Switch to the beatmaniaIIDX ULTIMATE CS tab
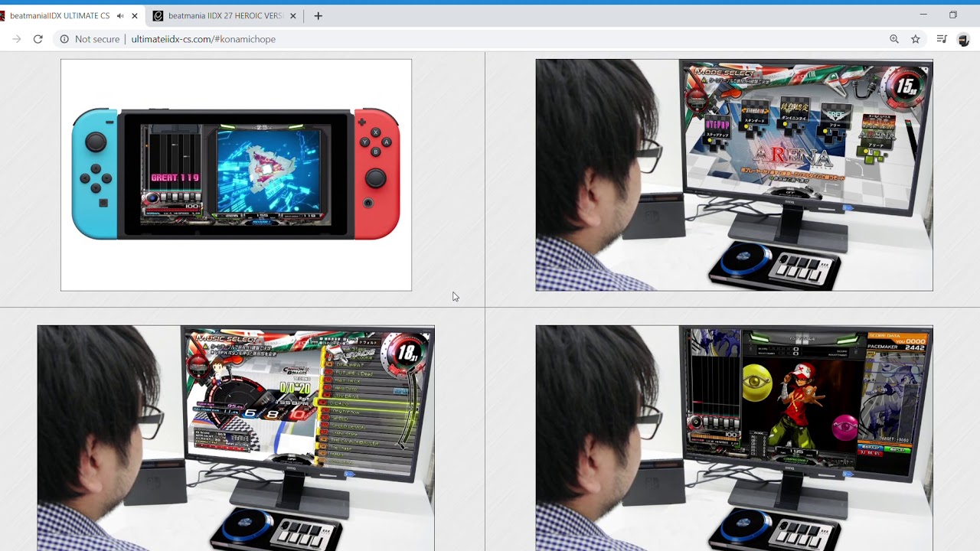Viewport: 980px width, 551px height. [58, 15]
